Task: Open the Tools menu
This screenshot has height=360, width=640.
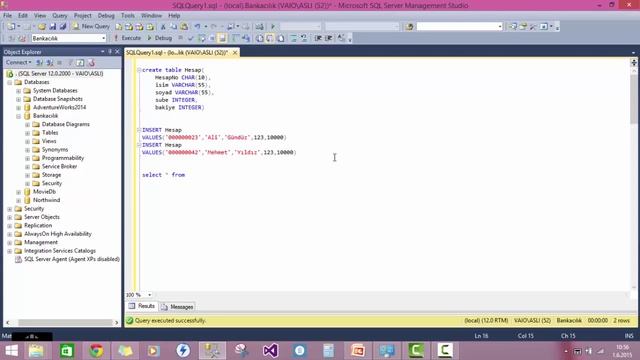Action: [128, 16]
